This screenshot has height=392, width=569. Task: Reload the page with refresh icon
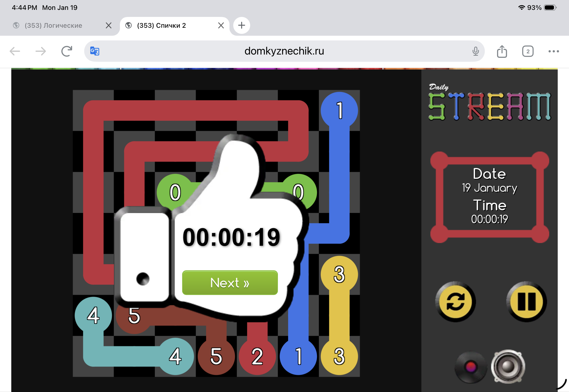click(67, 51)
